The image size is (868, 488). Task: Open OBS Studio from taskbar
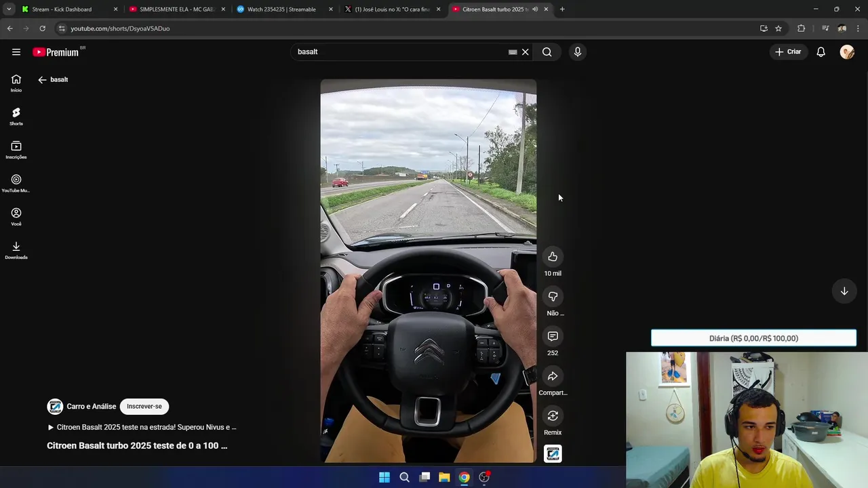(484, 477)
